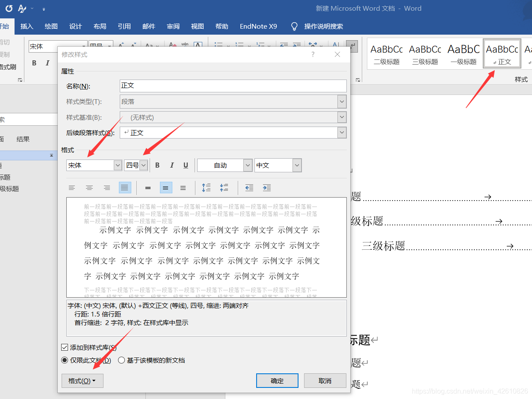Set double line spacing in dialog
Viewport: 532px width, 399px height.
pos(183,187)
